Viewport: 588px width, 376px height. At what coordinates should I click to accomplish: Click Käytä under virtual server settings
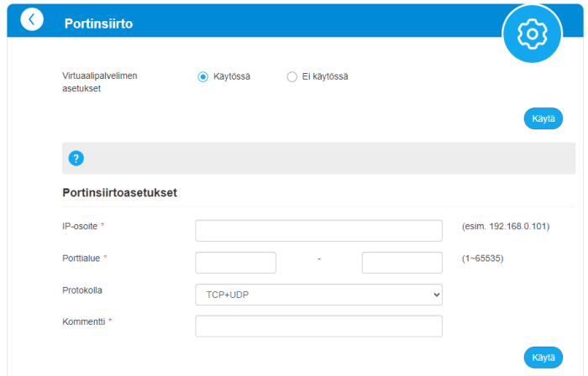(x=543, y=118)
